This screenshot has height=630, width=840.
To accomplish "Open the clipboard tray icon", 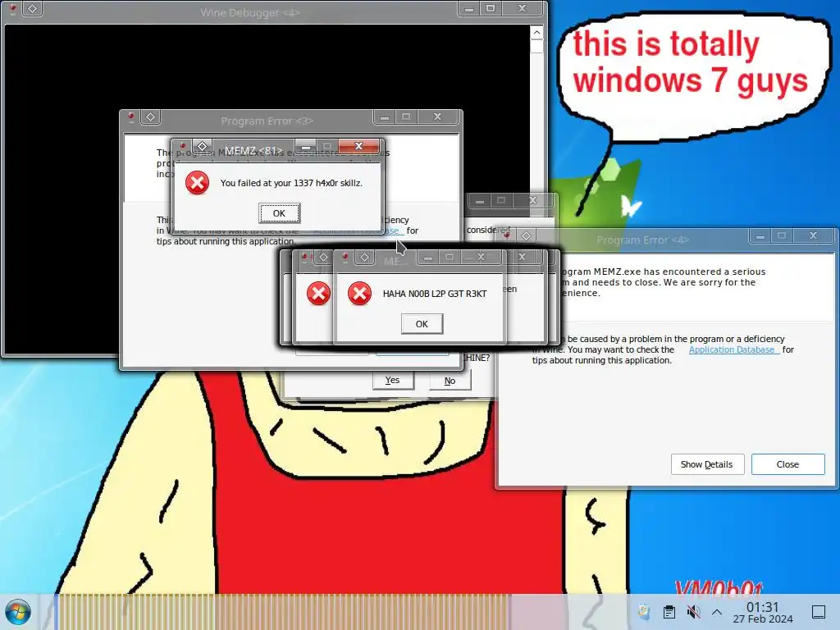I will 669,612.
